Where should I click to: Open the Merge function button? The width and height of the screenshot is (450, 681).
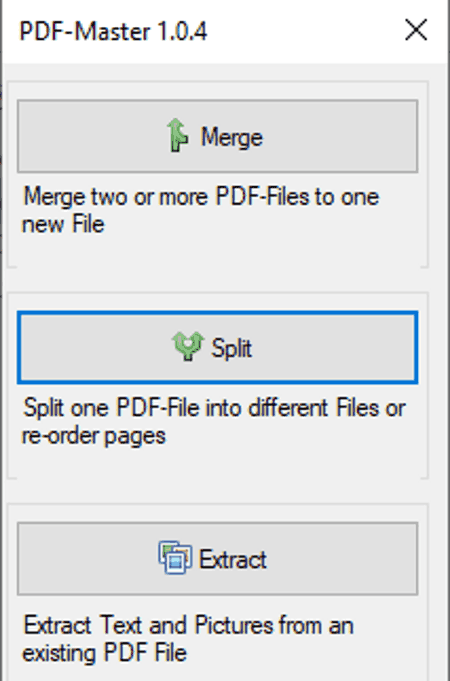[x=218, y=136]
